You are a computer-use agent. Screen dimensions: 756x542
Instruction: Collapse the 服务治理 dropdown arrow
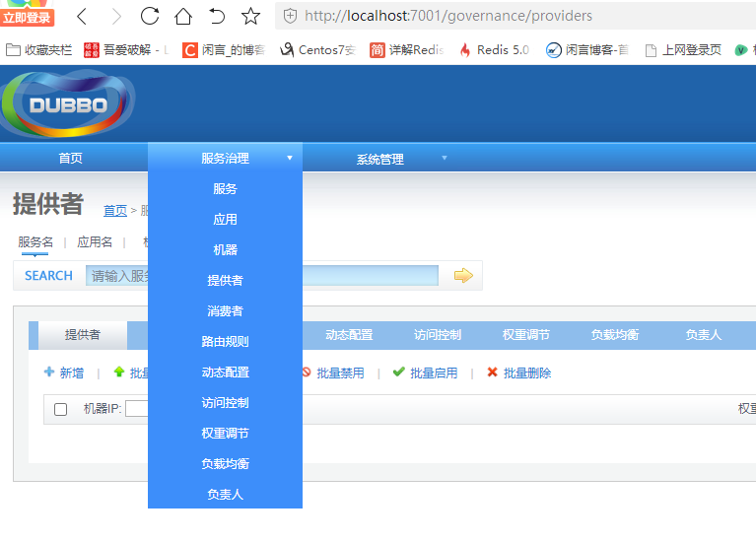click(289, 158)
